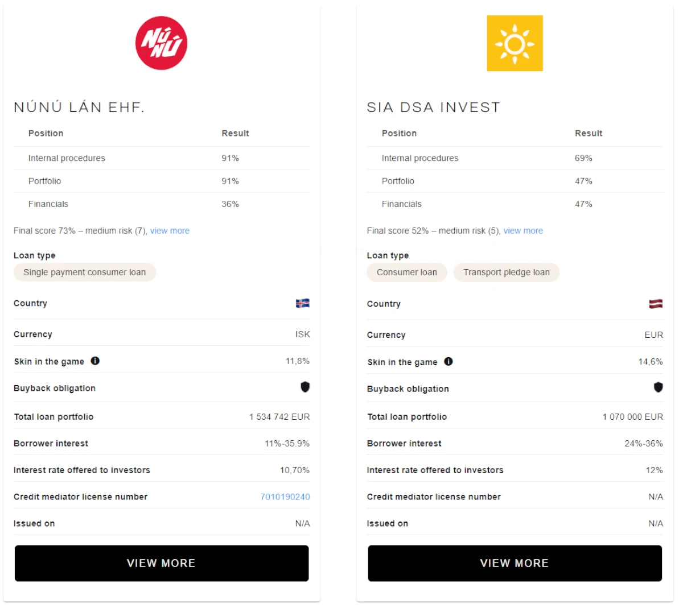Click the SIA DSA Invest sun logo

point(515,43)
